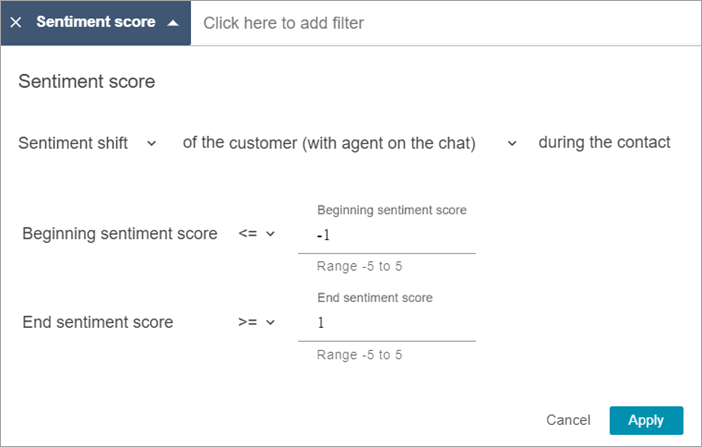Click the 'Click here to add filter' field

(283, 22)
